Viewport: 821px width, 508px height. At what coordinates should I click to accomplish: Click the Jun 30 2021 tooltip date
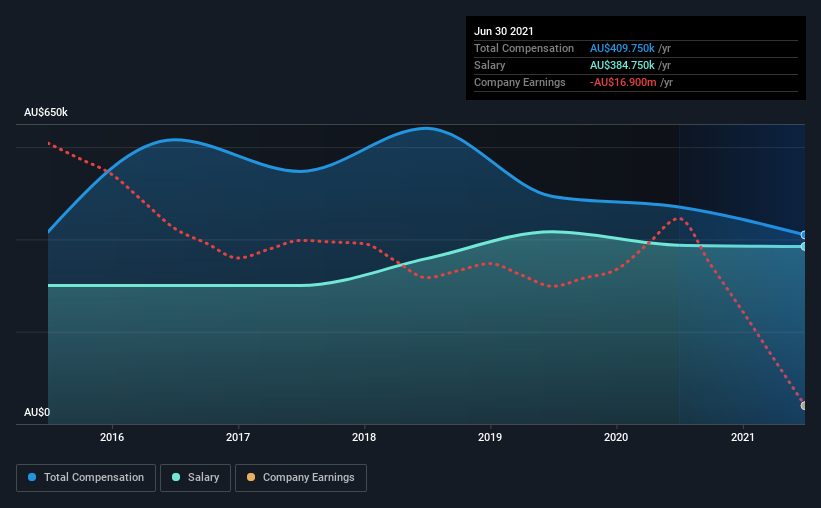tap(504, 31)
